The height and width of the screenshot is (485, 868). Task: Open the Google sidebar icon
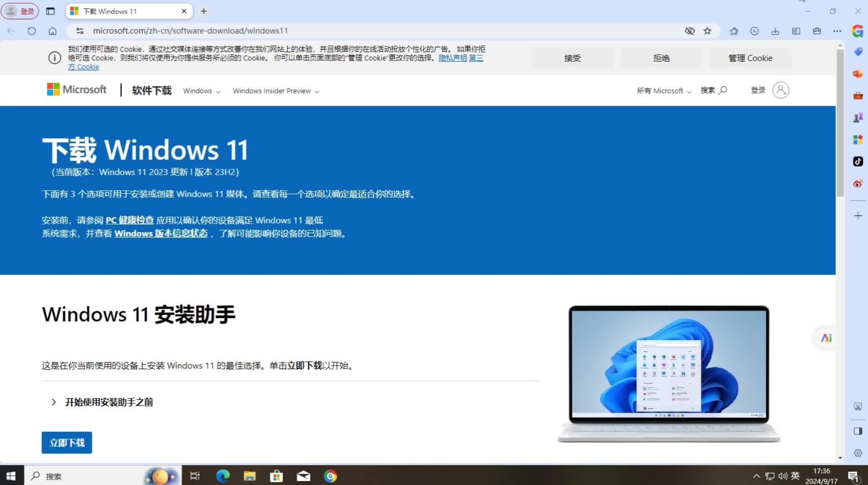click(858, 31)
